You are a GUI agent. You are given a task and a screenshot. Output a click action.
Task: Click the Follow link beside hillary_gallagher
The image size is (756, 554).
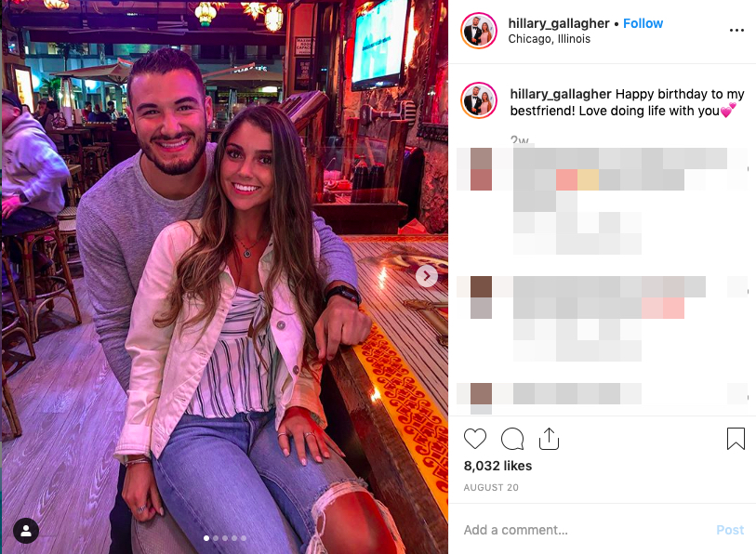(643, 23)
